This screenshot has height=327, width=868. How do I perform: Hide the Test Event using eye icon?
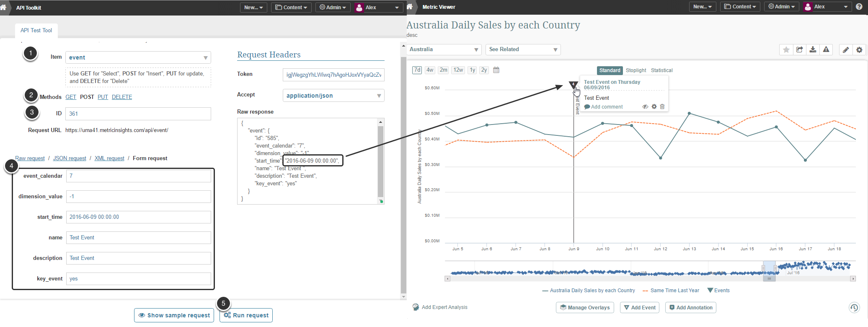click(x=645, y=107)
